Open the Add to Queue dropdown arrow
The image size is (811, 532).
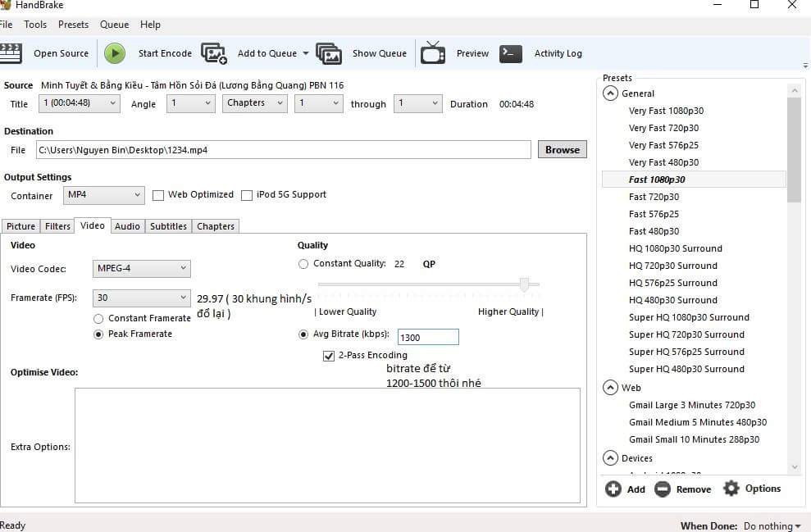coord(306,53)
